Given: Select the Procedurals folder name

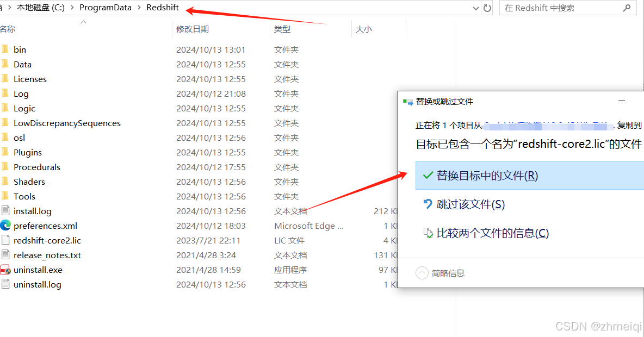Looking at the screenshot, I should click(37, 167).
